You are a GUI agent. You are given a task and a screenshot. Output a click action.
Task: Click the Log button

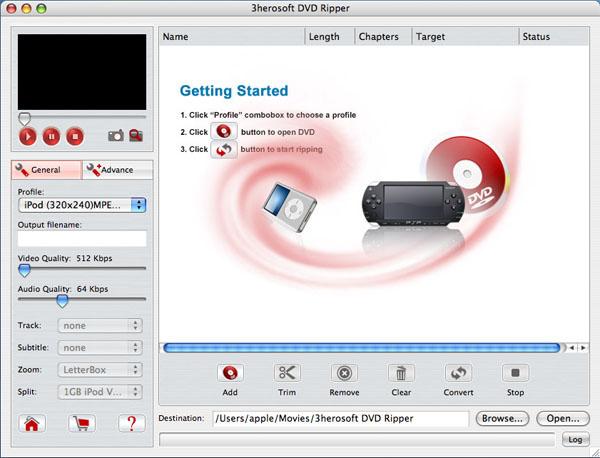point(575,440)
